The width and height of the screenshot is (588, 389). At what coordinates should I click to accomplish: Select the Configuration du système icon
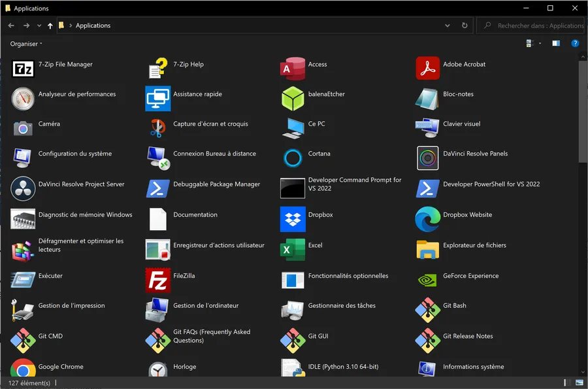pyautogui.click(x=23, y=158)
